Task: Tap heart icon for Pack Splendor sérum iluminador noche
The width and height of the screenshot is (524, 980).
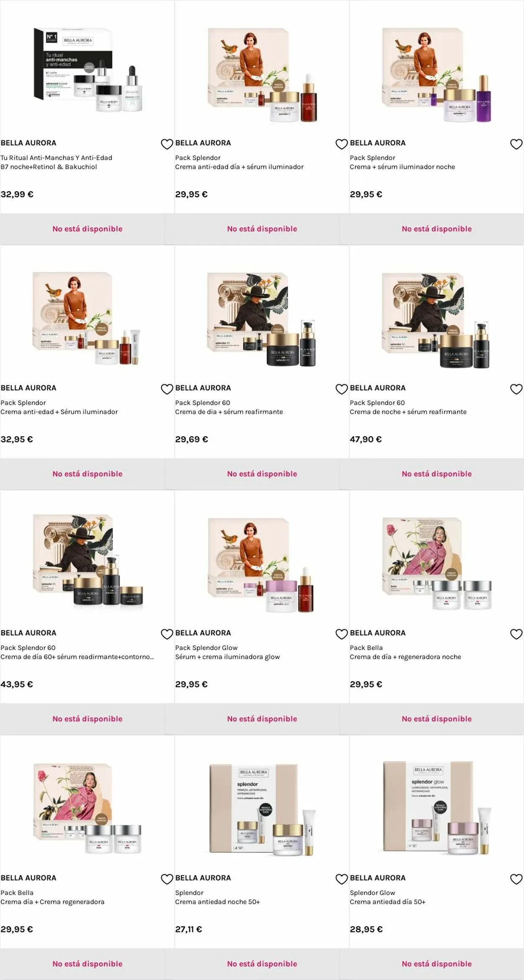Action: click(516, 144)
